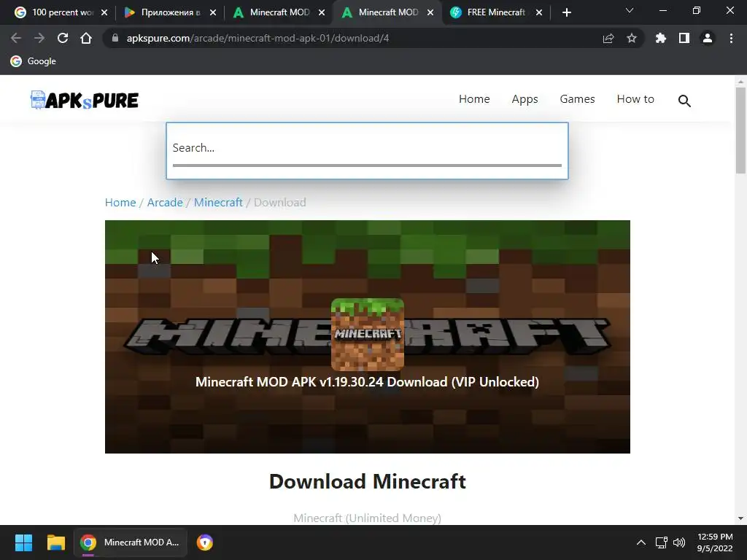Open the How to nav item
Screen dimensions: 747x560
[635, 99]
